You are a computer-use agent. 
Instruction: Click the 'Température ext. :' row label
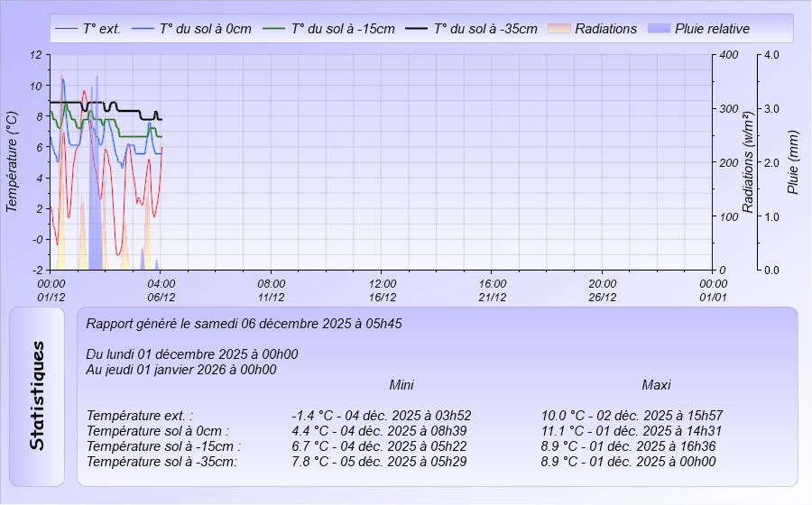pyautogui.click(x=140, y=416)
